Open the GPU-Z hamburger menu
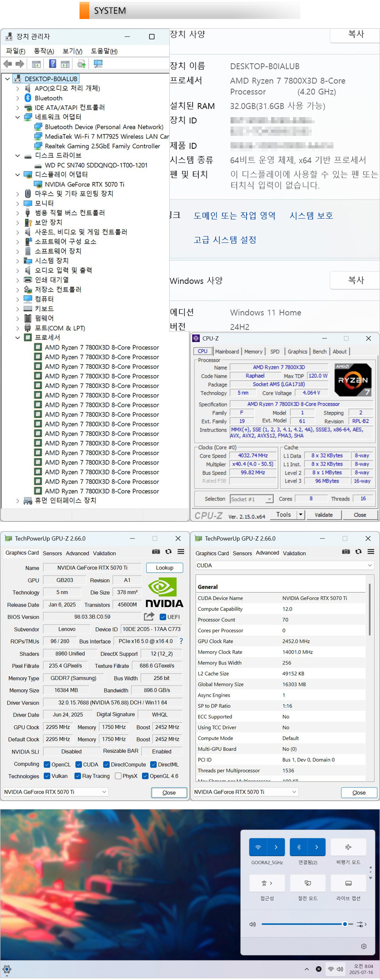Viewport: 380px width, 980px height. pos(181,551)
